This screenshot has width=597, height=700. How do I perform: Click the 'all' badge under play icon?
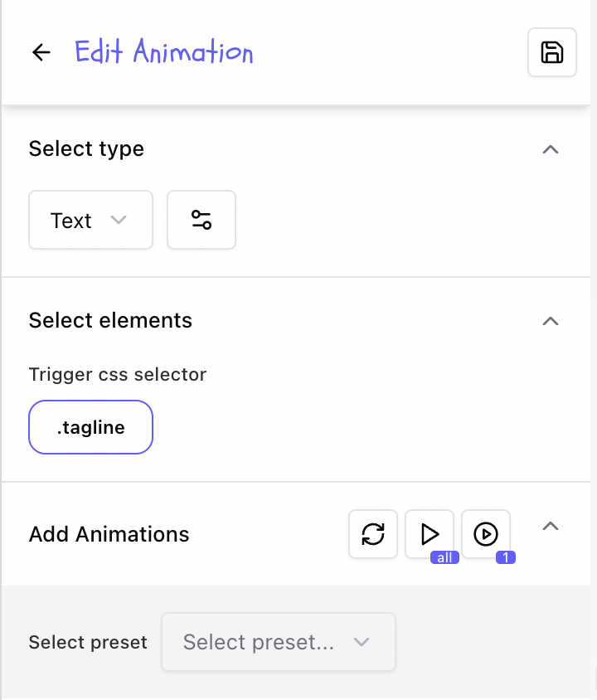coord(444,557)
